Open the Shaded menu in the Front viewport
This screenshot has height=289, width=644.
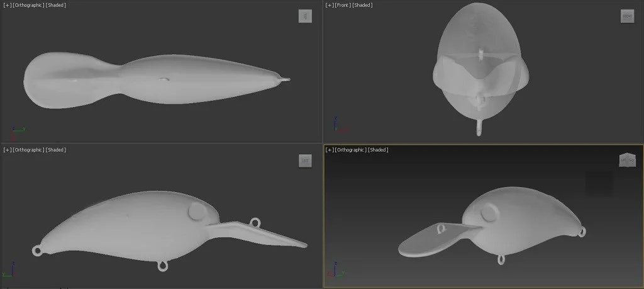click(x=363, y=5)
